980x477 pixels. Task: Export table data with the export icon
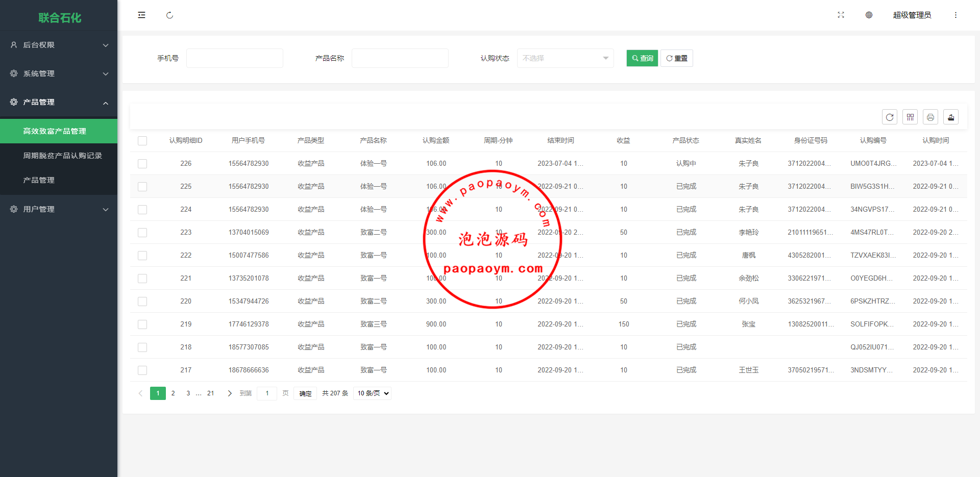point(951,117)
